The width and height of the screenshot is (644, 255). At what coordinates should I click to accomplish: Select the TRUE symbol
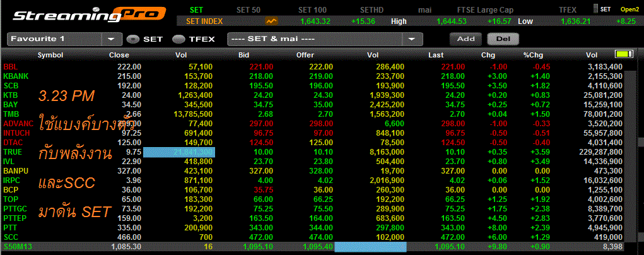pos(13,151)
